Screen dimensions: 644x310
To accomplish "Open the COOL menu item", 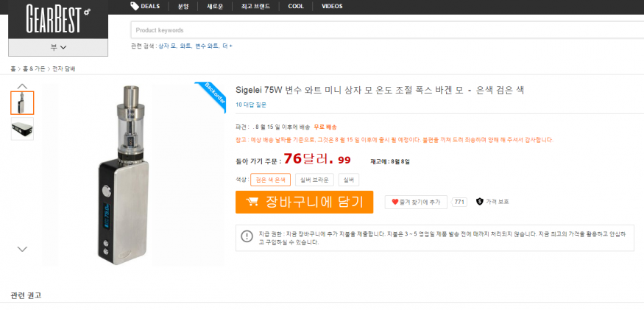I will 295,6.
